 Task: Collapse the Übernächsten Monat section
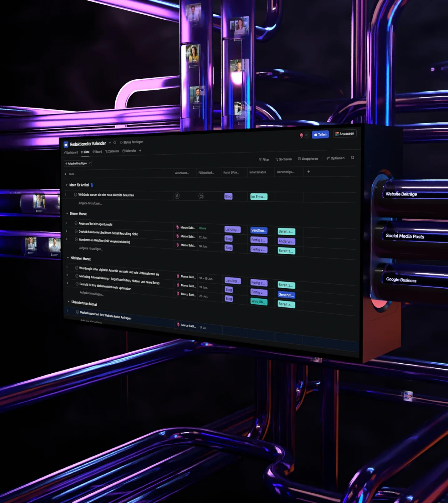click(68, 301)
